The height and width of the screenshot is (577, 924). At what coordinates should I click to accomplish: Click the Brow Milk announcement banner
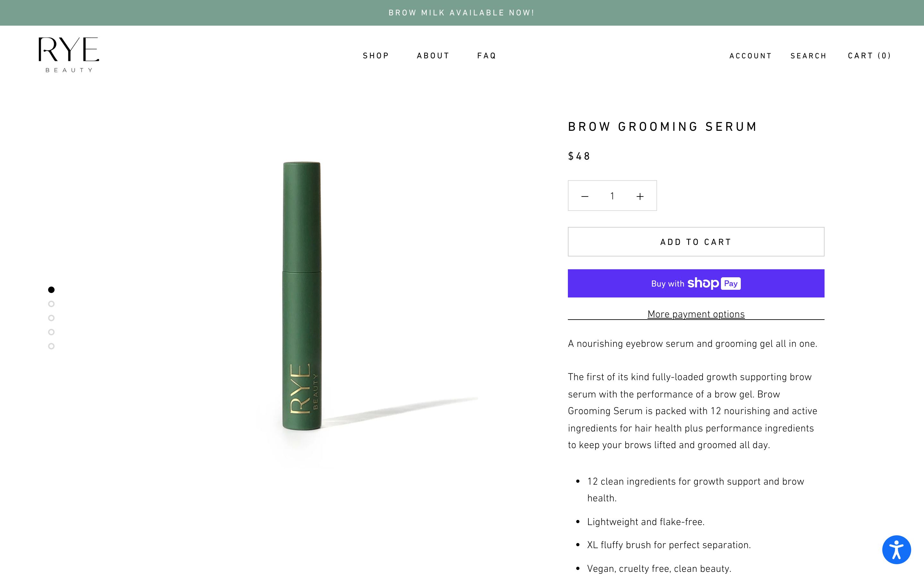(x=462, y=13)
